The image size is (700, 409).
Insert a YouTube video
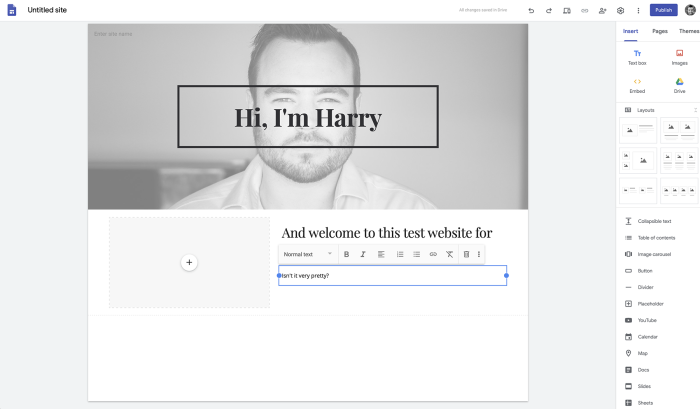point(647,320)
